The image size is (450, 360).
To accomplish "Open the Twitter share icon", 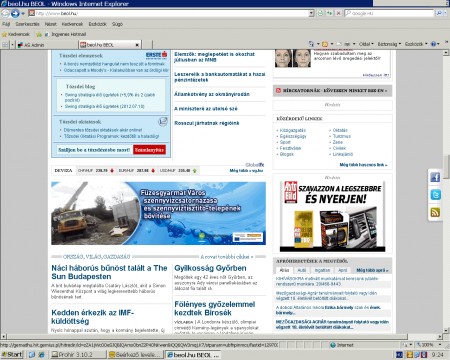I will (x=435, y=194).
